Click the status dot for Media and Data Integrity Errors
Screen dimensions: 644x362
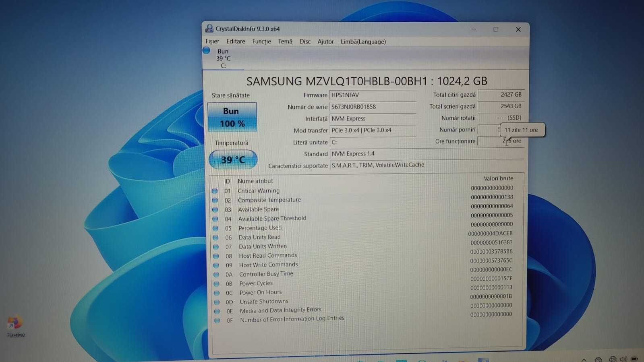pos(217,311)
